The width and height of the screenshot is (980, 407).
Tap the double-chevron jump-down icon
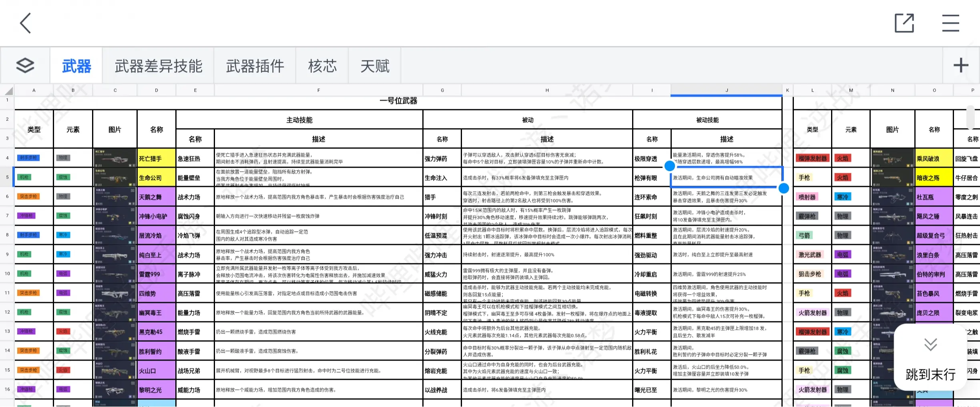pos(930,344)
